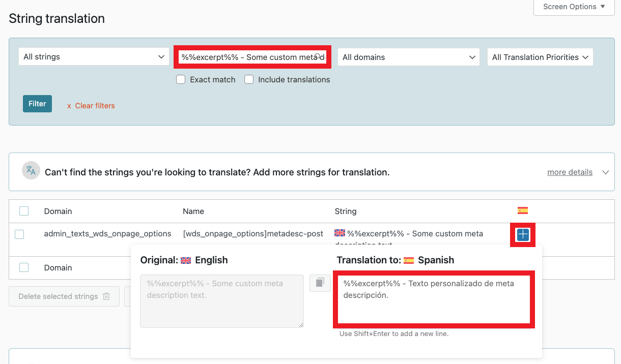
Task: Open the 'All domains' dropdown
Action: coord(408,57)
